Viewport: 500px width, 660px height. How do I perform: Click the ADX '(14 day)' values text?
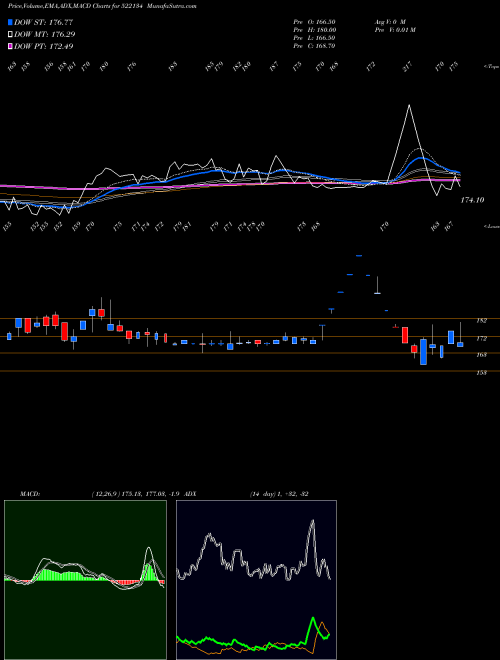[x=263, y=494]
